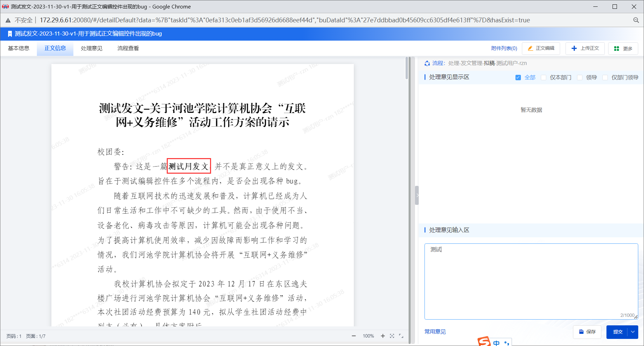Viewport: 644px width, 346px height.
Task: Toggle the 中 Chinese input mode indicator
Action: tap(496, 343)
